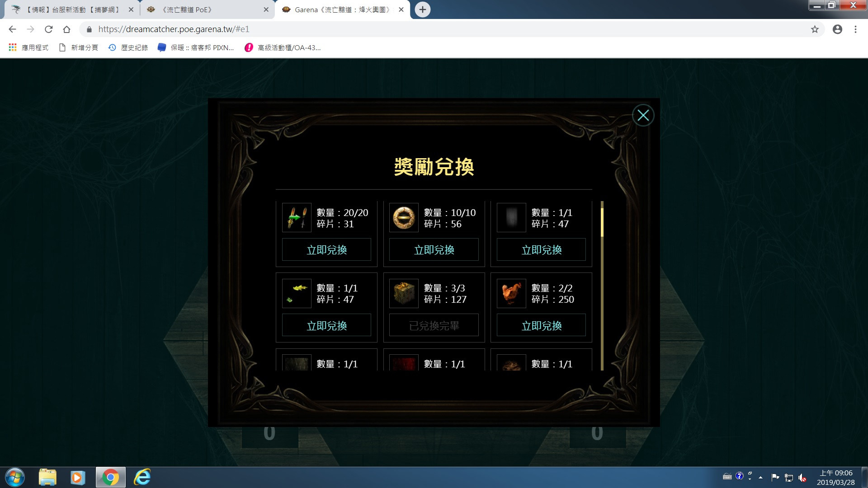
Task: Click 立即兌換 for the 碎片 250 chicken item
Action: click(541, 325)
